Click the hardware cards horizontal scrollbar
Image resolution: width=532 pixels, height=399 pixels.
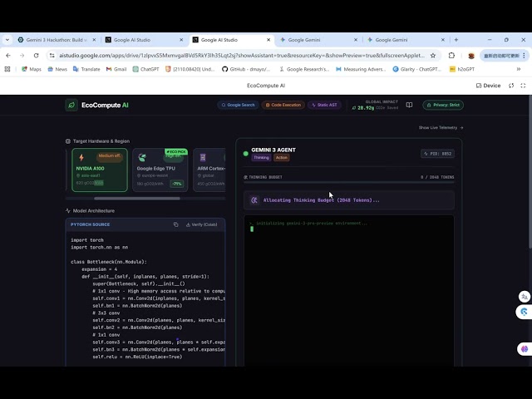137,199
